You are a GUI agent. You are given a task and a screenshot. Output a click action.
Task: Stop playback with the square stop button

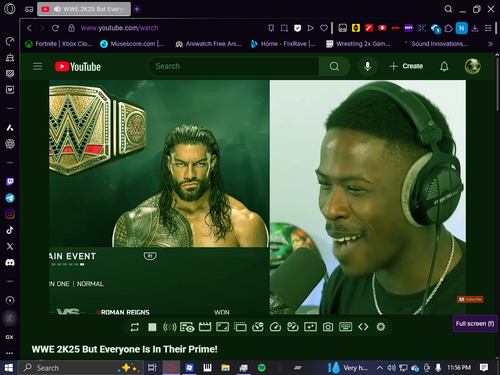[x=152, y=327]
